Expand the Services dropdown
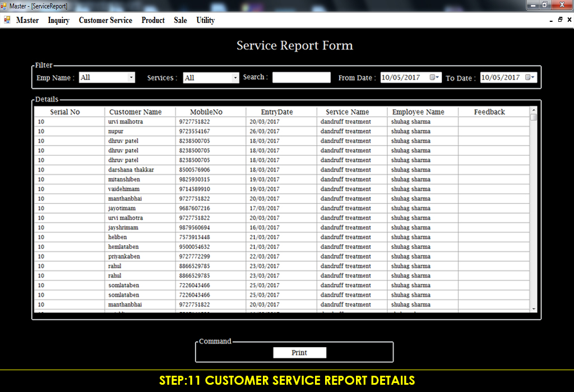Image resolution: width=574 pixels, height=392 pixels. point(235,77)
